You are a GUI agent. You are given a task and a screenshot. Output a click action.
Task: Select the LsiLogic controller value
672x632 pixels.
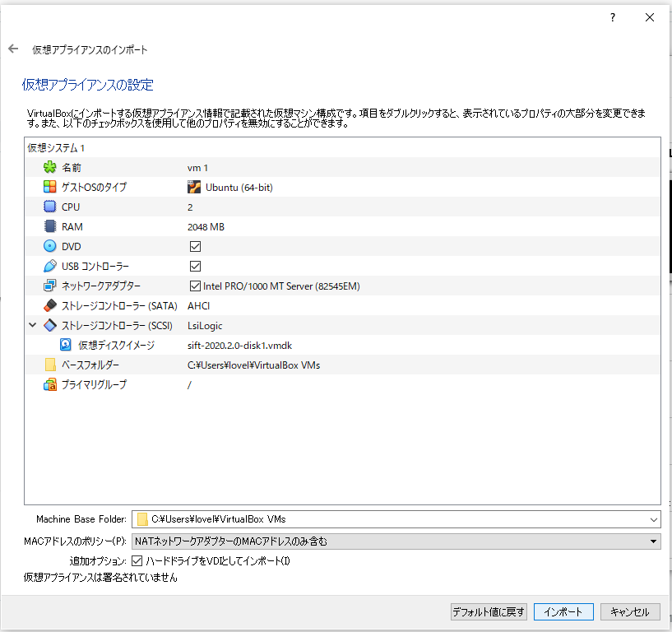pyautogui.click(x=205, y=326)
